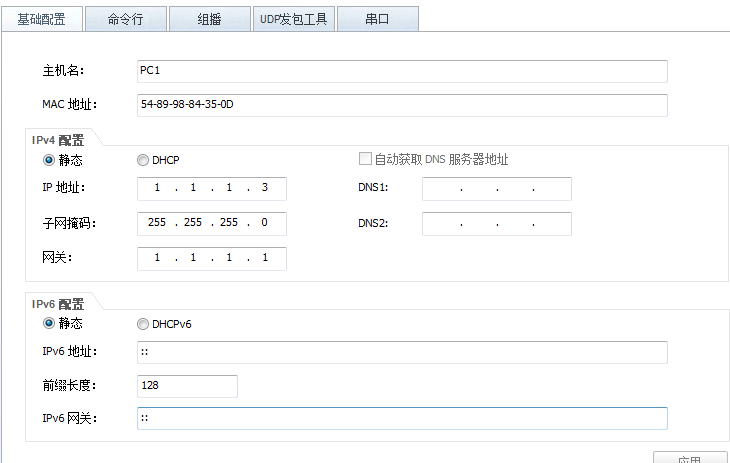Click the DNS2 address field
This screenshot has width=730, height=463.
click(497, 224)
